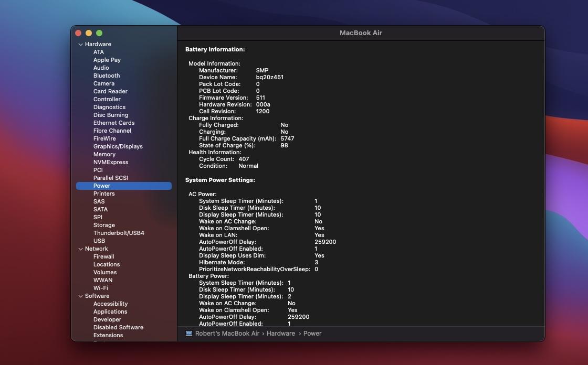Close the System Information window

pos(78,33)
